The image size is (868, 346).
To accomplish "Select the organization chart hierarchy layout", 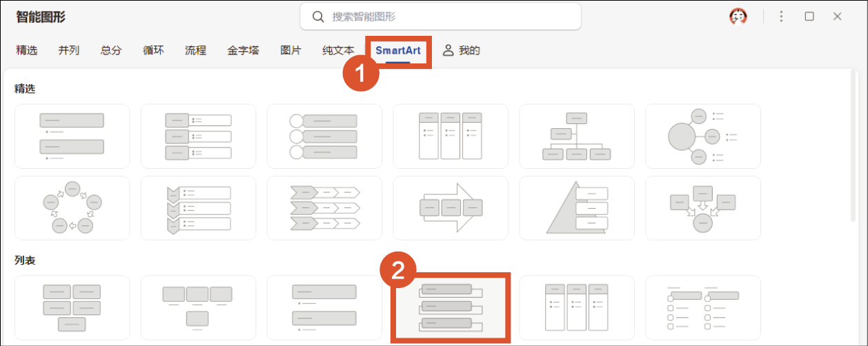I will point(576,136).
